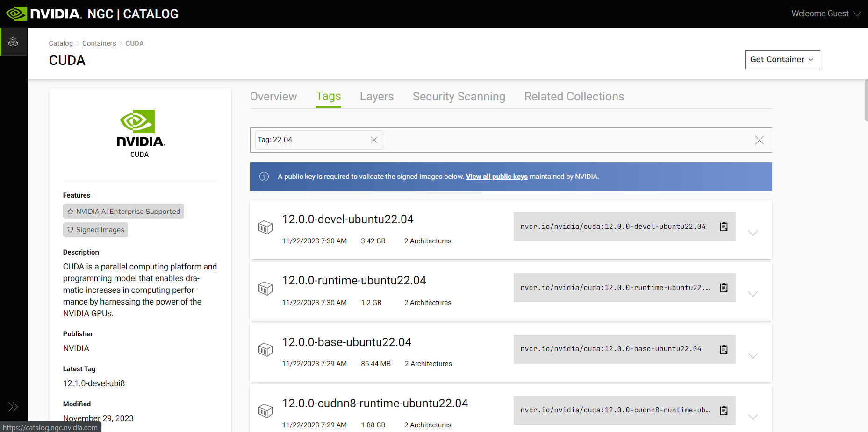This screenshot has width=868, height=432.
Task: Click the 12.0.0-runtime-ubuntu22.04 tag title
Action: click(354, 281)
